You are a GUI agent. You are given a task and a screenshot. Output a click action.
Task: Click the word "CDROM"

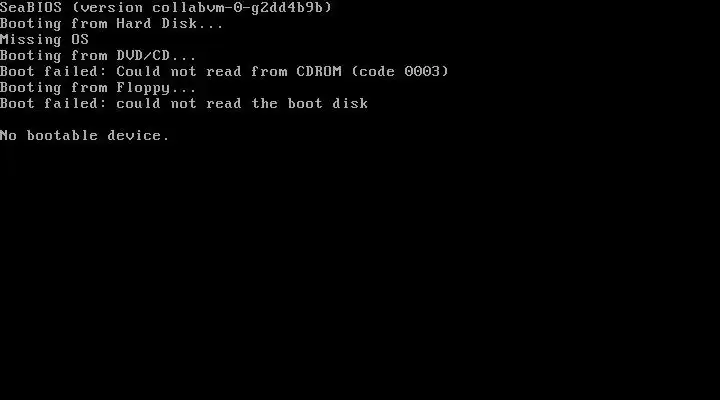point(319,71)
